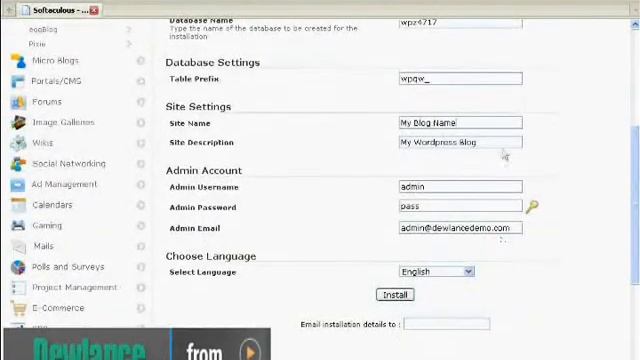The width and height of the screenshot is (640, 360).
Task: Expand the Social Networking category arrow
Action: [141, 164]
